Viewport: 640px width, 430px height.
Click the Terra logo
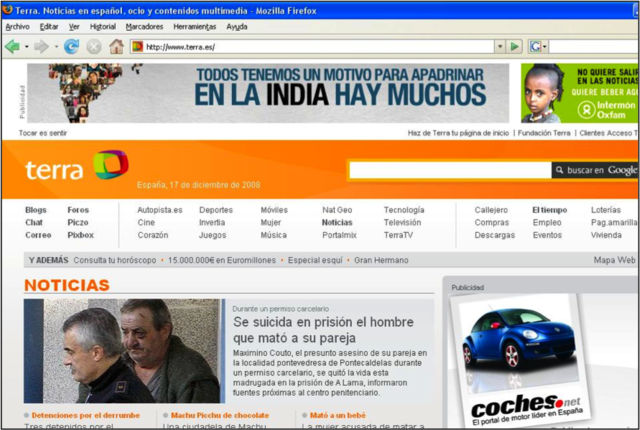point(77,166)
